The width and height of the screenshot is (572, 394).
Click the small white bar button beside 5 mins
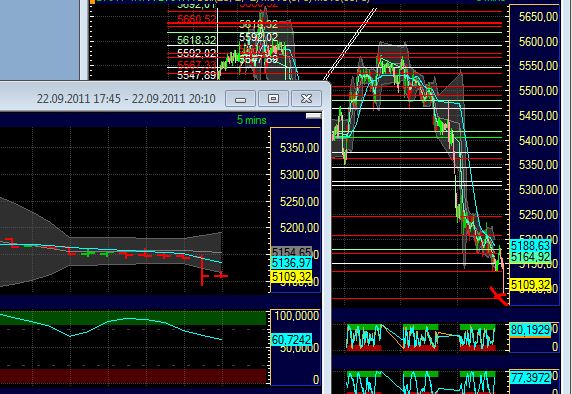(313, 116)
